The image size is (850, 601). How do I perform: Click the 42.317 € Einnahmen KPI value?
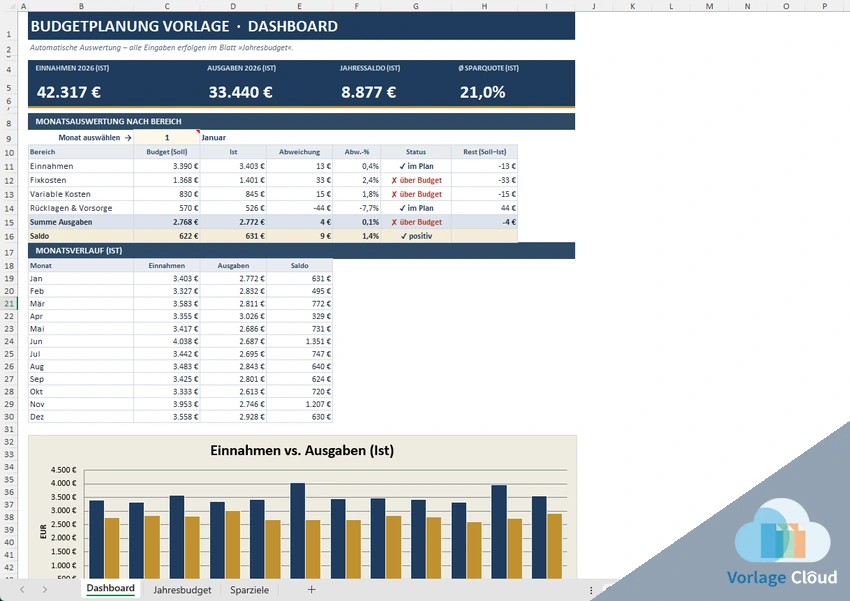pos(69,92)
